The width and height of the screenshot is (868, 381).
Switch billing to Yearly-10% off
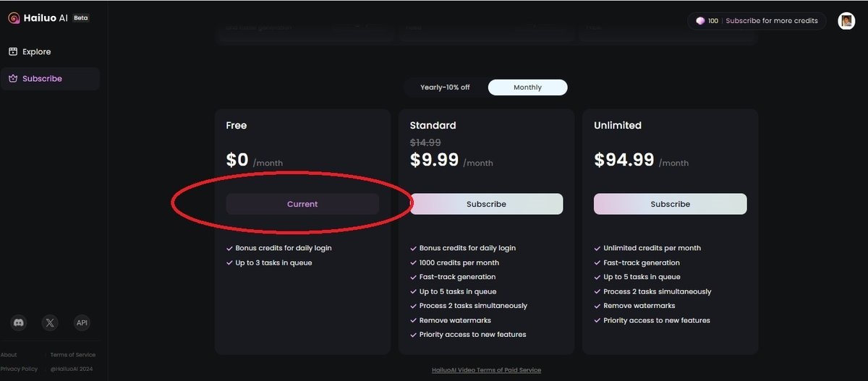(x=445, y=87)
